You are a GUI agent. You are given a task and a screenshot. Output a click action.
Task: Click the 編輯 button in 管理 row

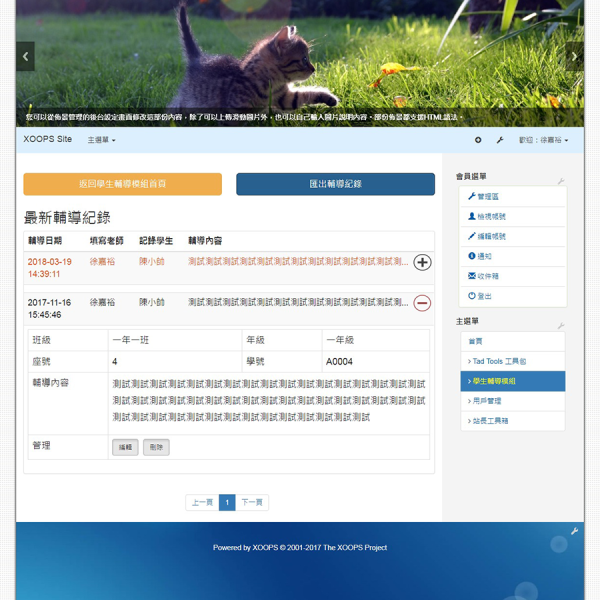pos(125,447)
